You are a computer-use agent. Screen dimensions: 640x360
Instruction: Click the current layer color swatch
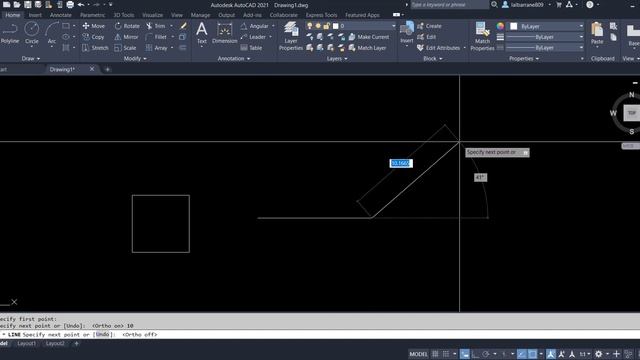336,26
